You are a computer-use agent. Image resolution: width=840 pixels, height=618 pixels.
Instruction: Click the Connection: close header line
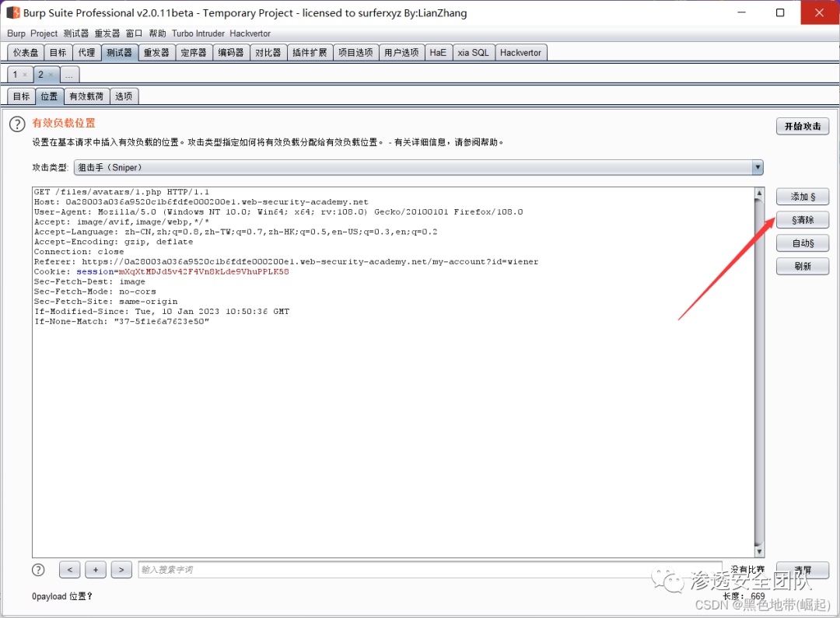click(x=79, y=252)
